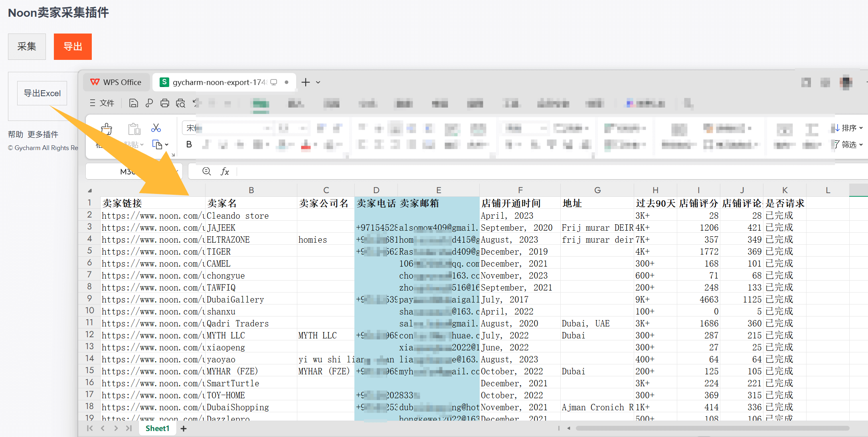868x437 pixels.
Task: Select the 店铺开通时间 header cell
Action: click(x=520, y=203)
